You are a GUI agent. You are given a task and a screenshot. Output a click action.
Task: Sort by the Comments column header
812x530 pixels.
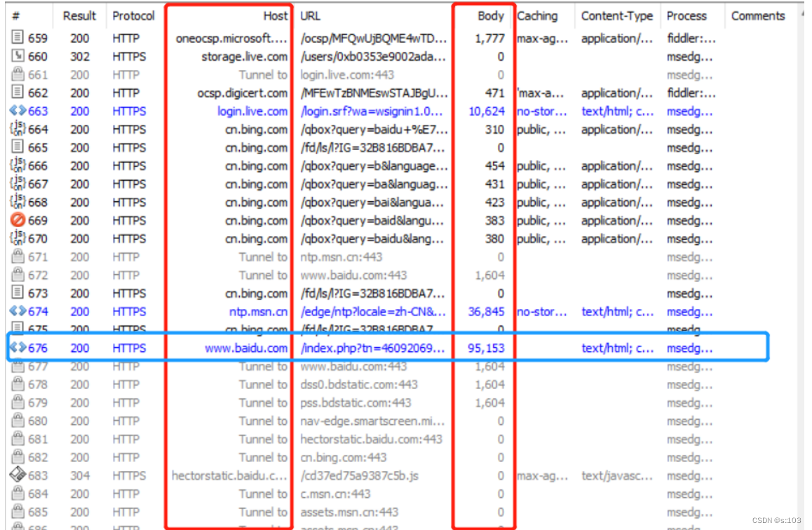[758, 16]
